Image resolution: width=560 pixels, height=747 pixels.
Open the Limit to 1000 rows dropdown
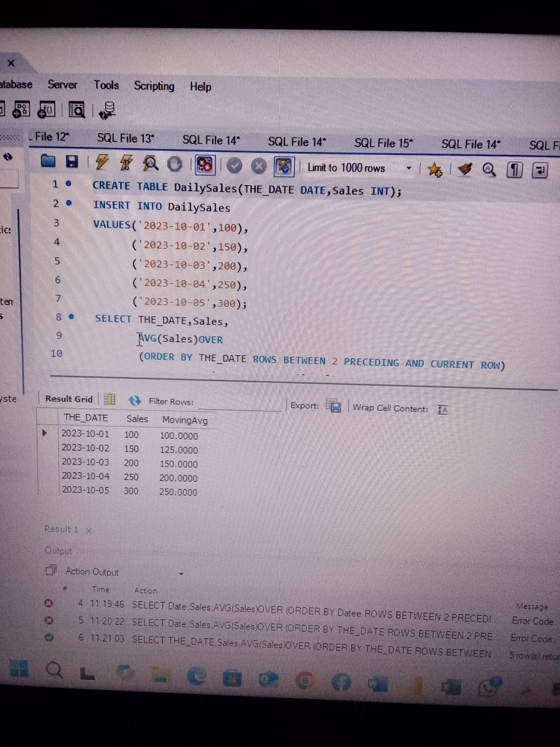coord(409,167)
